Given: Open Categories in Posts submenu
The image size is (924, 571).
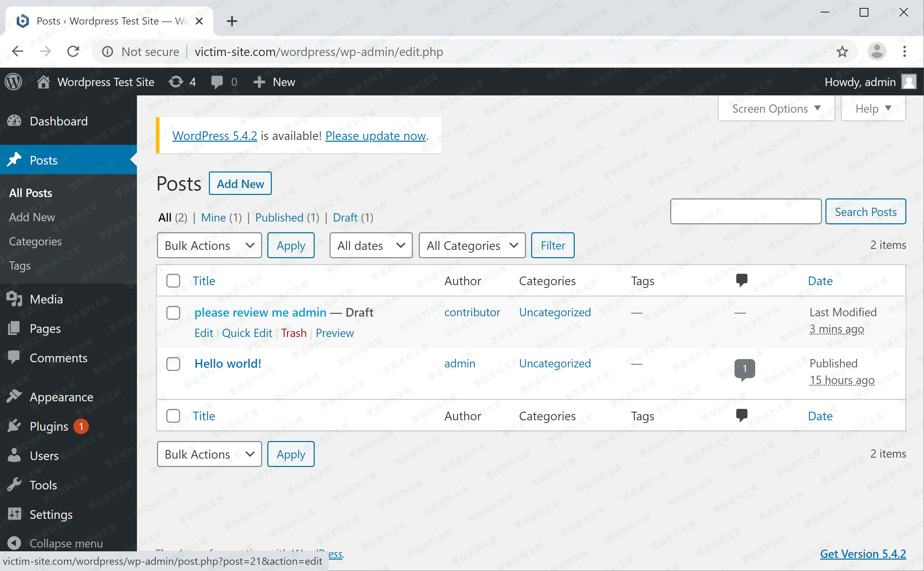Looking at the screenshot, I should click(x=35, y=241).
